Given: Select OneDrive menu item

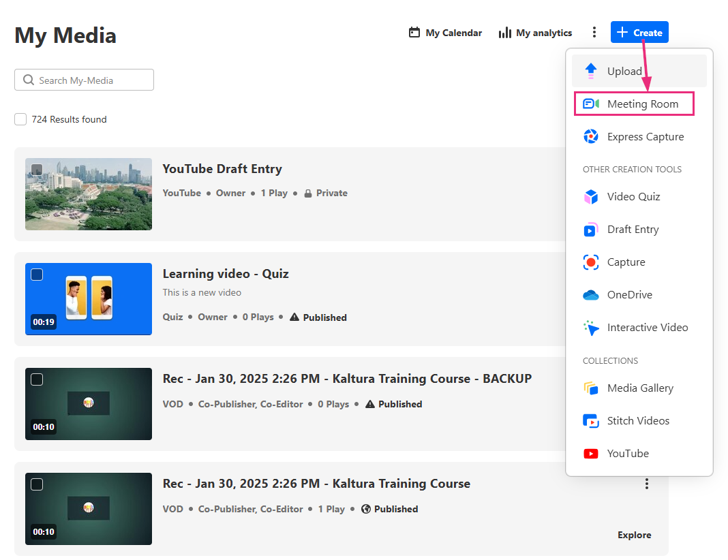Looking at the screenshot, I should click(639, 295).
